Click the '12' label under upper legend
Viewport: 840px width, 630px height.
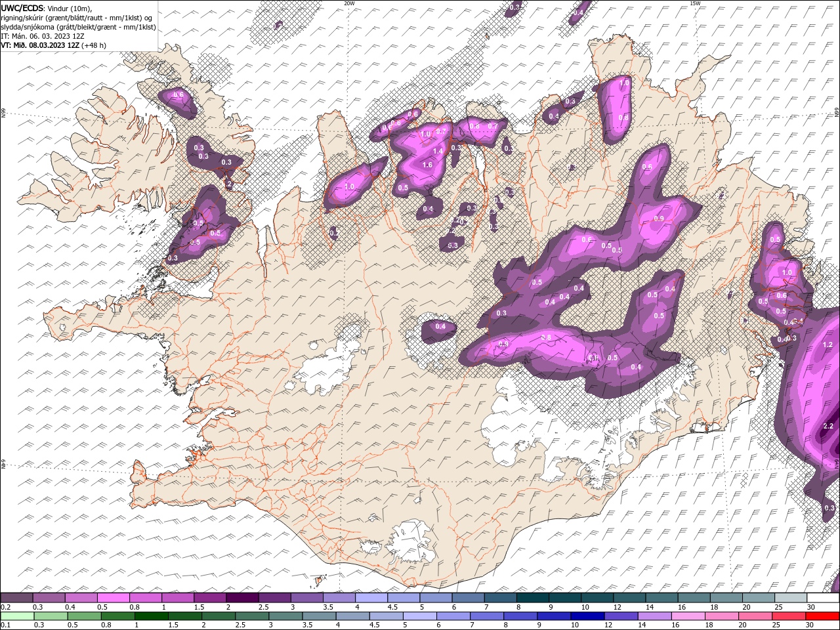[618, 607]
